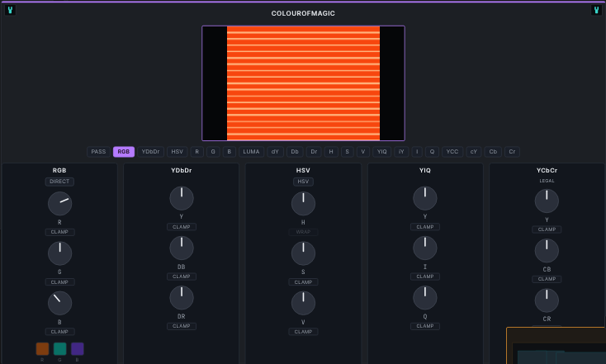The height and width of the screenshot is (364, 606).
Task: Click the V knob in HSV panel
Action: [303, 304]
